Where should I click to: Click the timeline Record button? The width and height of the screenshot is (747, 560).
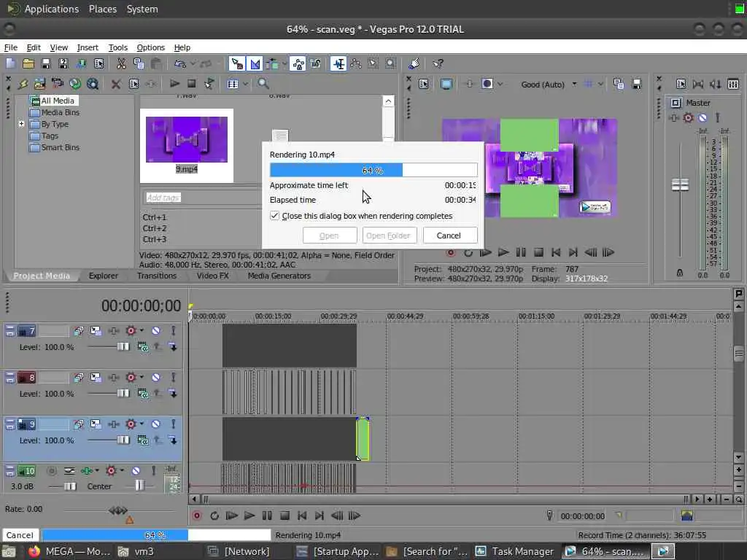pos(196,516)
